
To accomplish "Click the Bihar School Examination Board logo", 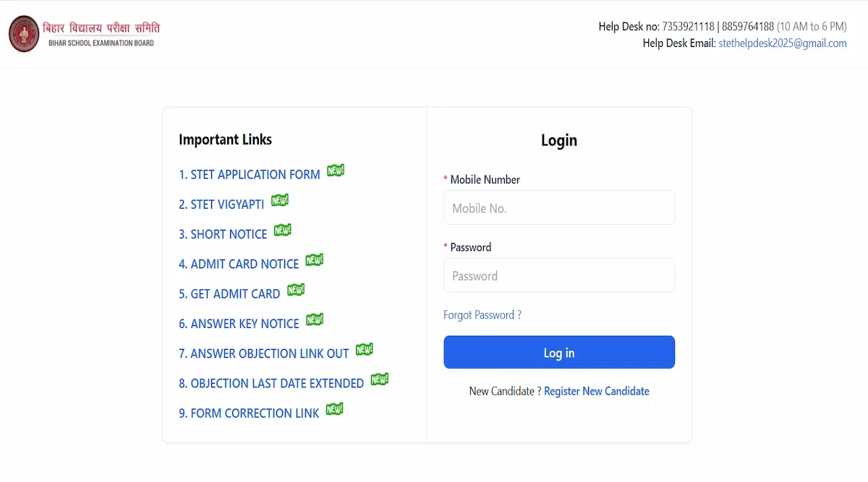I will [x=24, y=34].
